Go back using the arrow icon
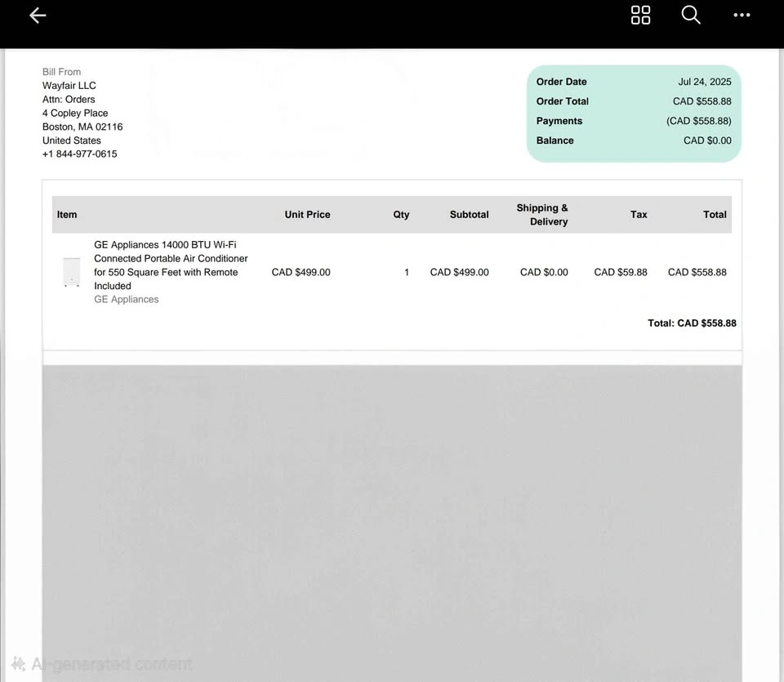784x682 pixels. [x=38, y=16]
